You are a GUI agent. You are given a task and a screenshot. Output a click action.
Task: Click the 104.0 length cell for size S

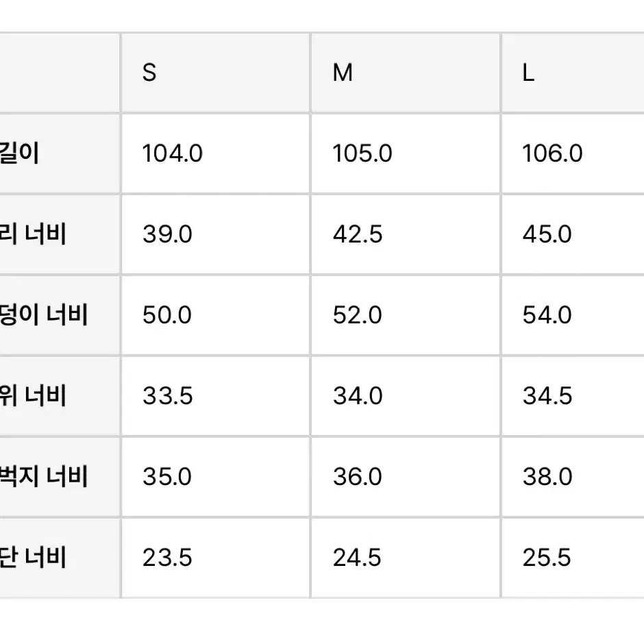[x=215, y=153]
